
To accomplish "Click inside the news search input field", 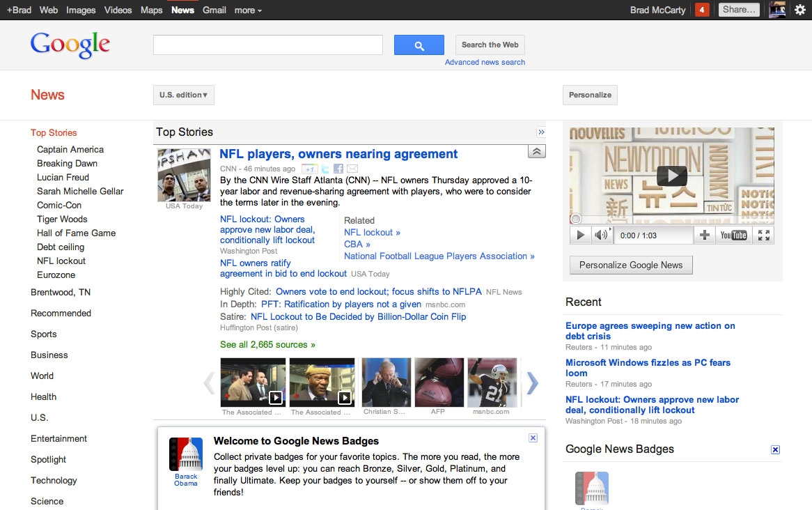I will pyautogui.click(x=267, y=45).
